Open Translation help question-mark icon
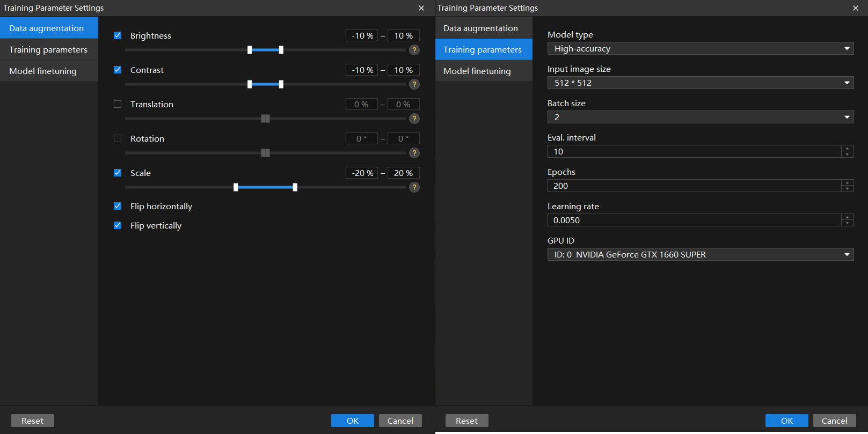This screenshot has width=868, height=434. (x=414, y=119)
